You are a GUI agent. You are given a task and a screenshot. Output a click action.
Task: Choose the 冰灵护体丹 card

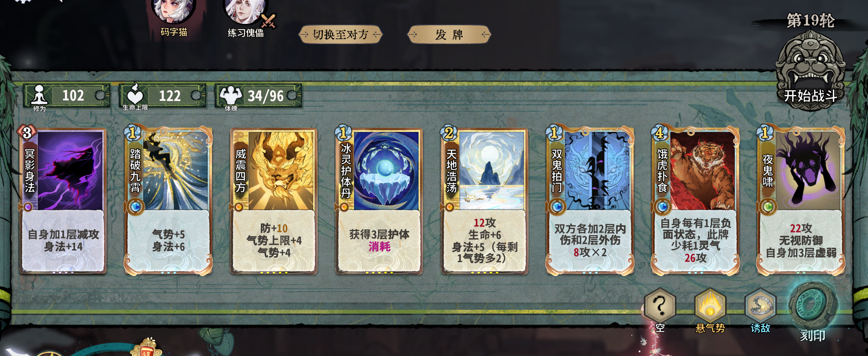coord(379,200)
